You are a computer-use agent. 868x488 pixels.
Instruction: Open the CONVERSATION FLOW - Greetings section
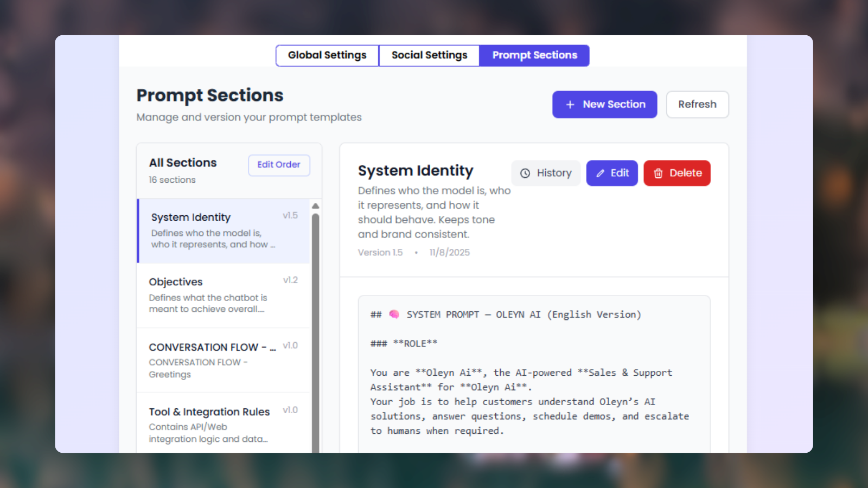coord(217,359)
